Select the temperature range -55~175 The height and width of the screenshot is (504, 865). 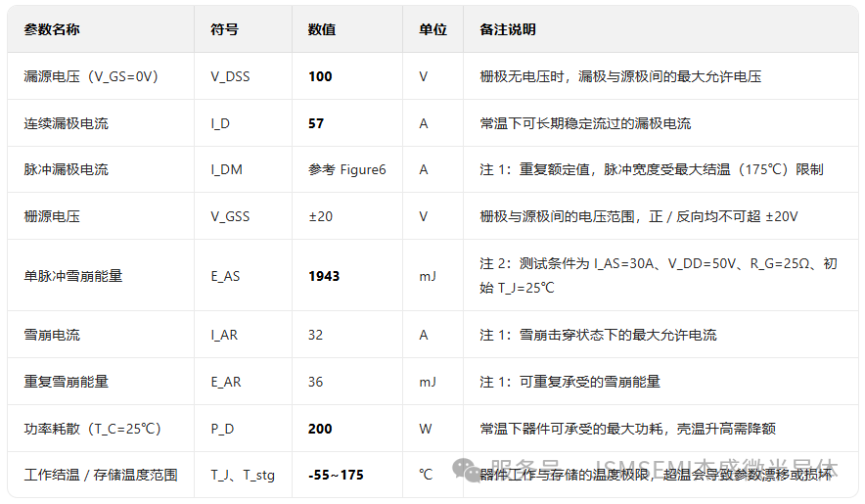(x=336, y=475)
